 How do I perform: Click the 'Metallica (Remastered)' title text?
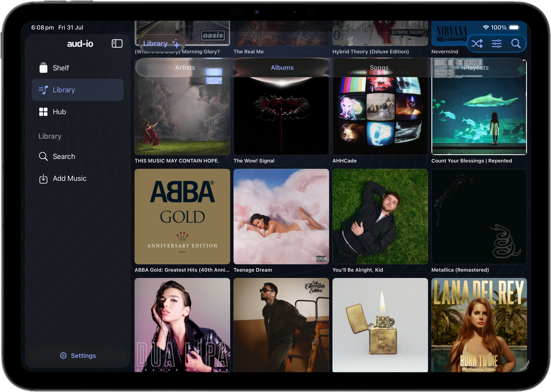pyautogui.click(x=460, y=270)
